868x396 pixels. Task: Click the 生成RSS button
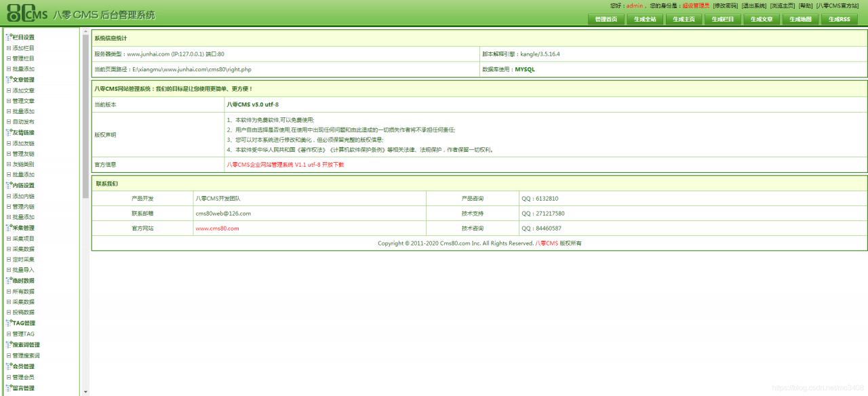pyautogui.click(x=840, y=19)
